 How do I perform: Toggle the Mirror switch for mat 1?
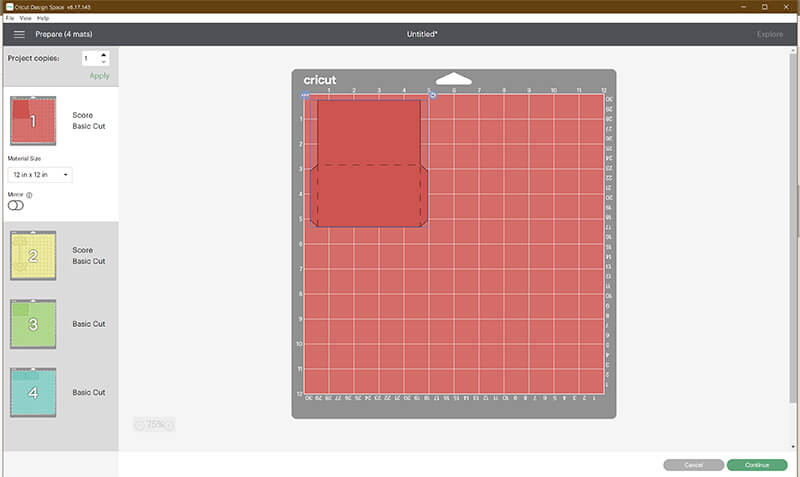click(16, 206)
